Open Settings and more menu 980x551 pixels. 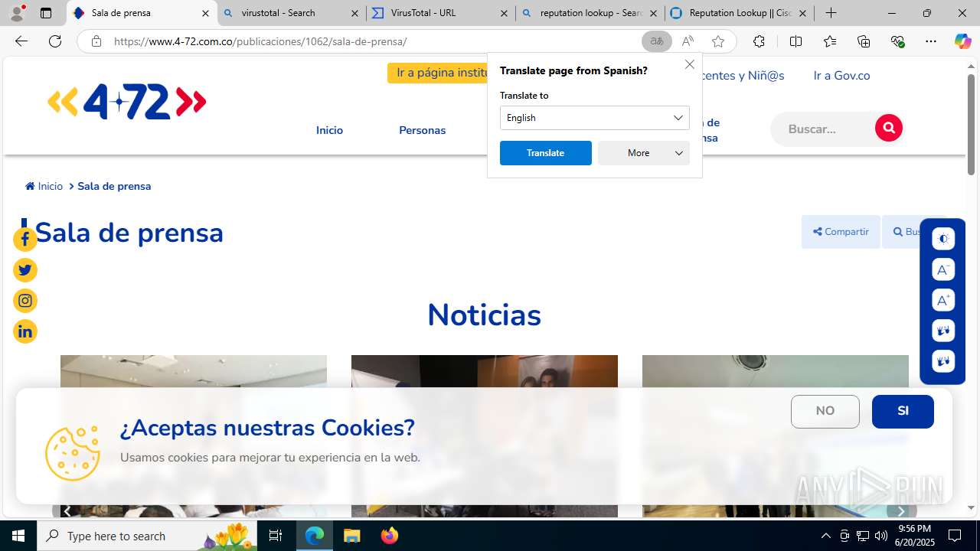(x=931, y=41)
